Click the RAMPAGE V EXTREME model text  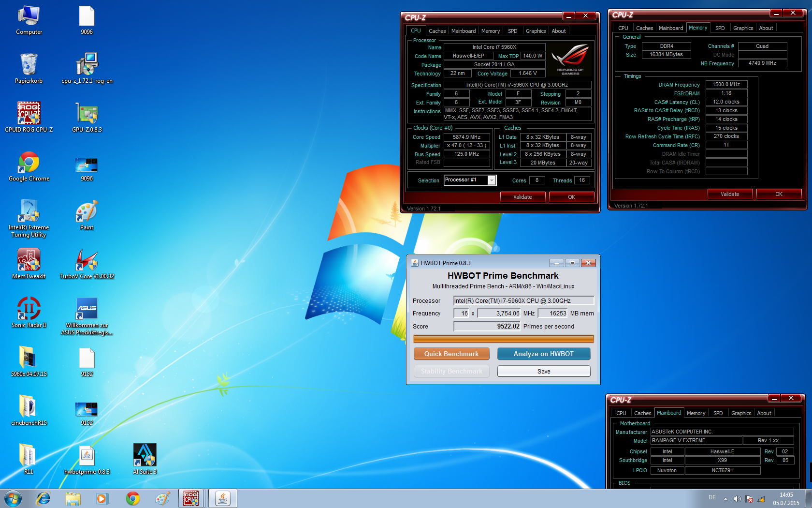(x=696, y=440)
